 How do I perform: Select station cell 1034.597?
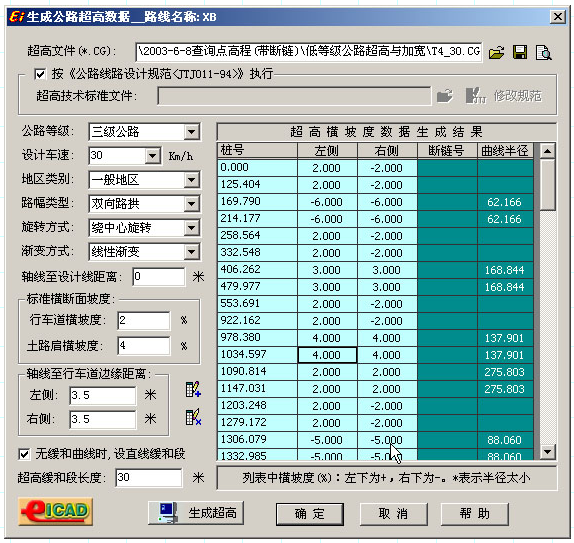(x=257, y=354)
